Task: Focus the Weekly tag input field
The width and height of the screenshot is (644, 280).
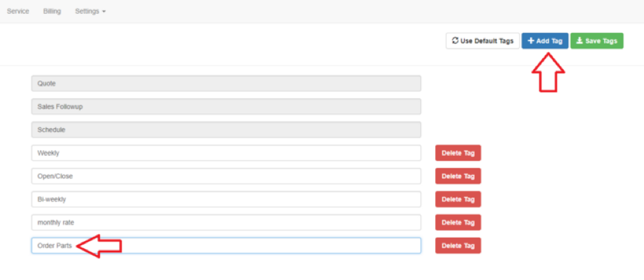Action: click(225, 153)
